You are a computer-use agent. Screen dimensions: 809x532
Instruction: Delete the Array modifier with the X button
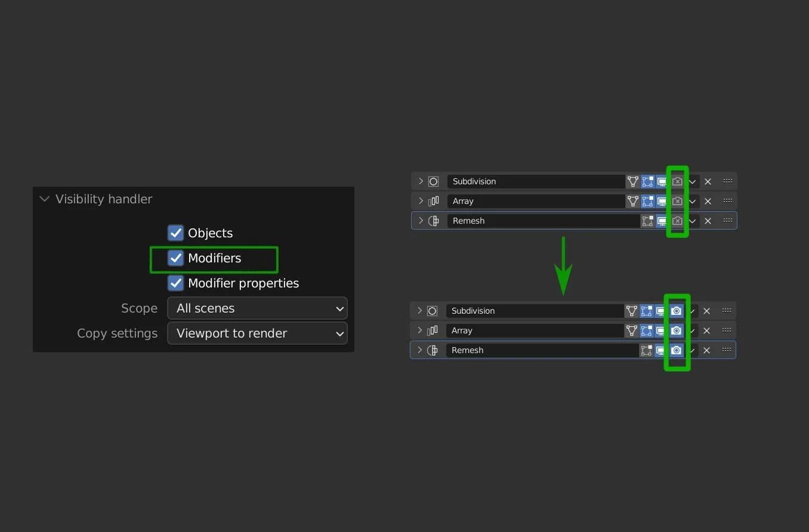707,201
